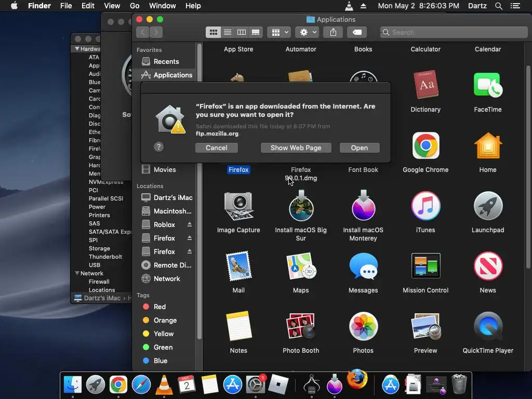The image size is (532, 399).
Task: Open the View menu
Action: click(x=112, y=6)
